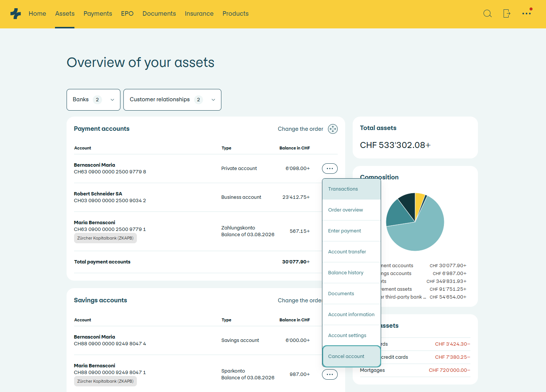Click the CHF 349'831.93+ legend value
The width and height of the screenshot is (546, 392).
point(447,281)
